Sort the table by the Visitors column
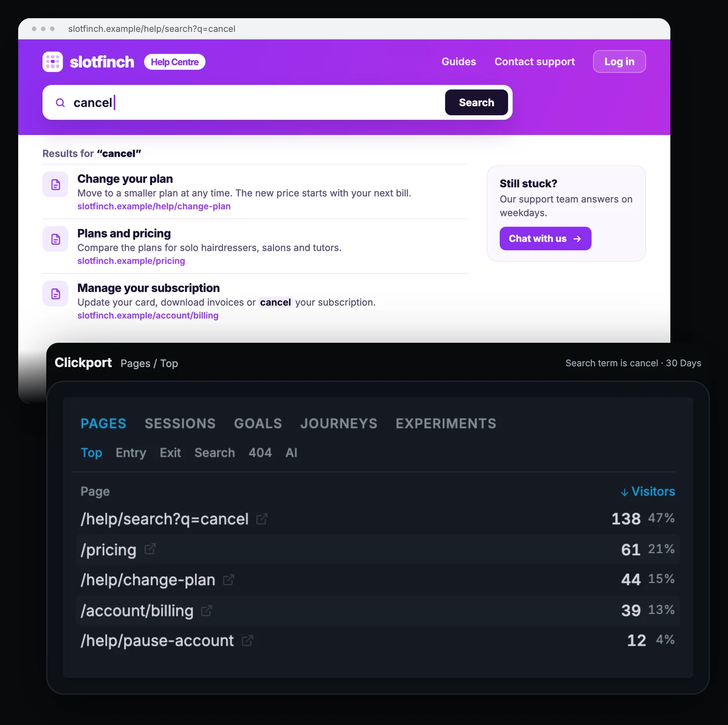728x725 pixels. [x=648, y=491]
